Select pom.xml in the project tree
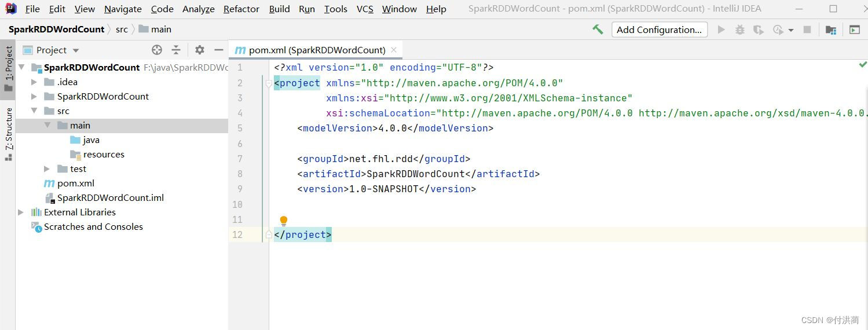 76,183
